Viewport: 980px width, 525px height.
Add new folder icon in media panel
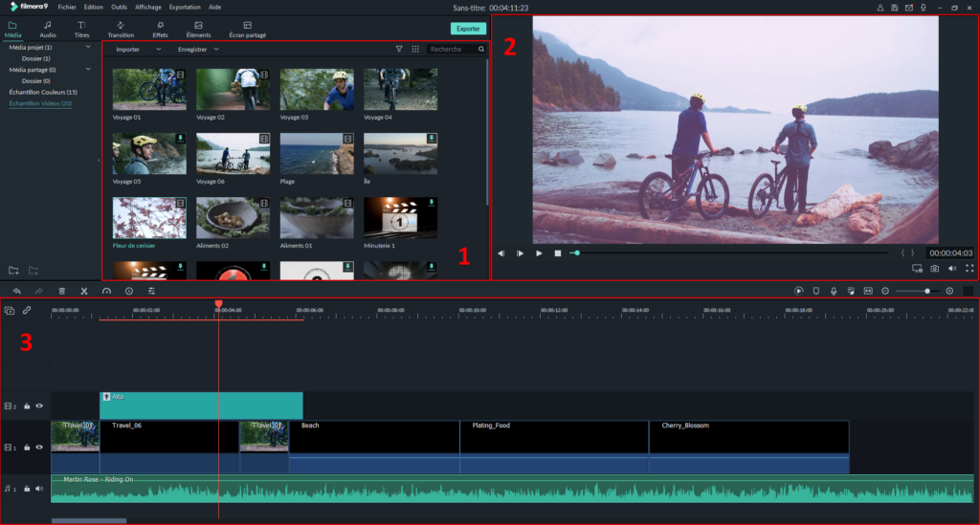[x=13, y=271]
